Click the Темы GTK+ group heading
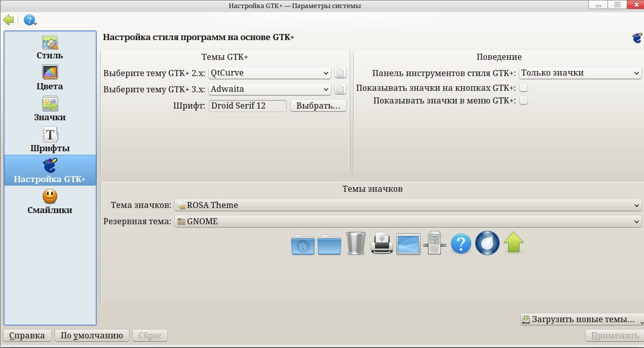The height and width of the screenshot is (348, 644). click(225, 57)
